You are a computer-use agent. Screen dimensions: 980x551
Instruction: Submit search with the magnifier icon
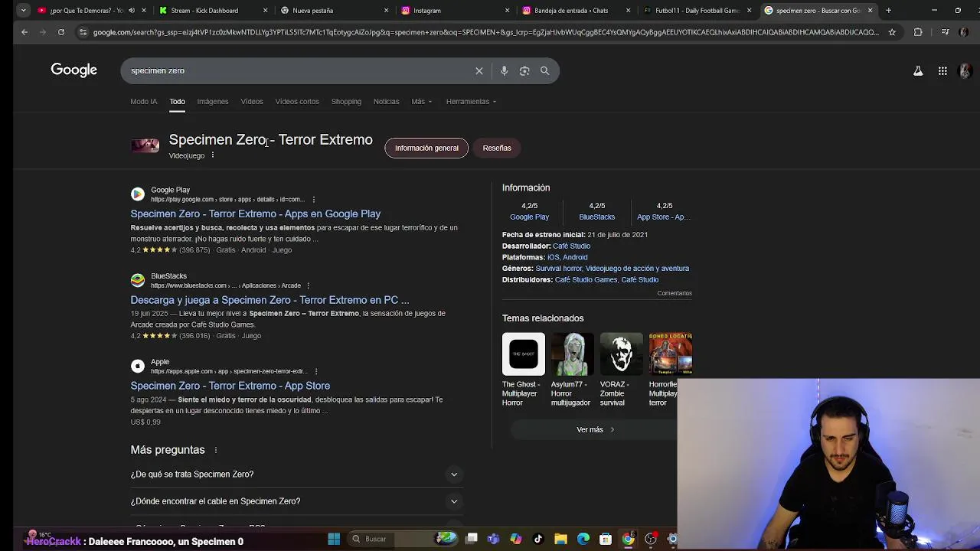point(544,70)
